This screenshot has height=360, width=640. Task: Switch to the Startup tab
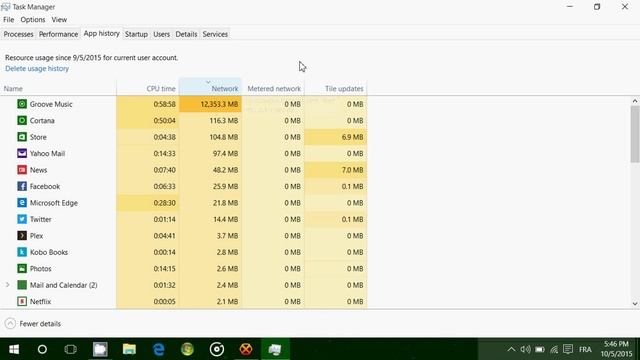(x=136, y=34)
